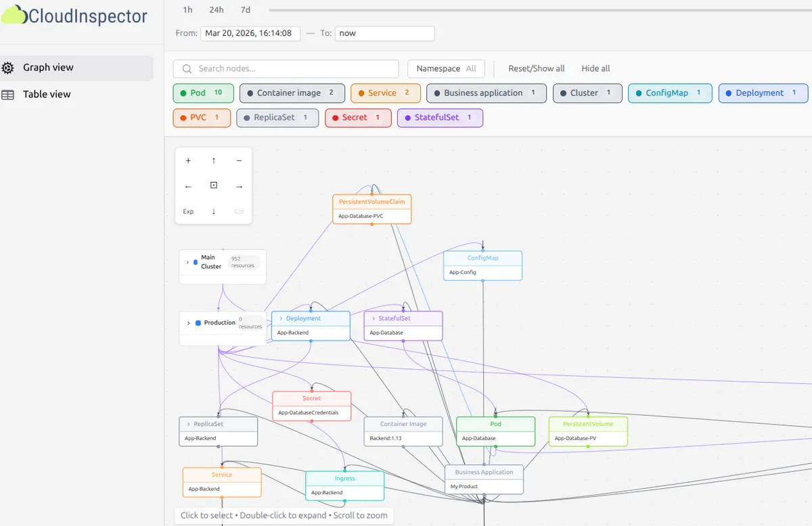Toggle the Pod filter chip
The height and width of the screenshot is (526, 812).
coord(203,93)
